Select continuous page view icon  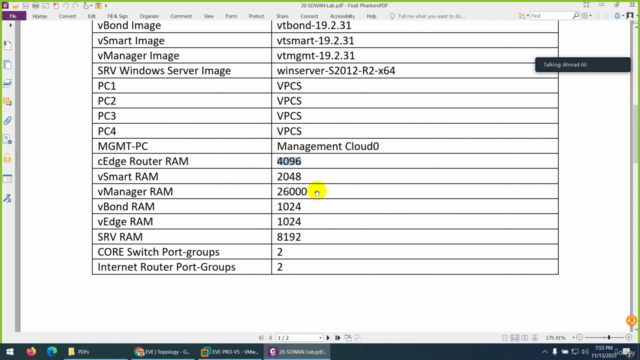coord(515,338)
